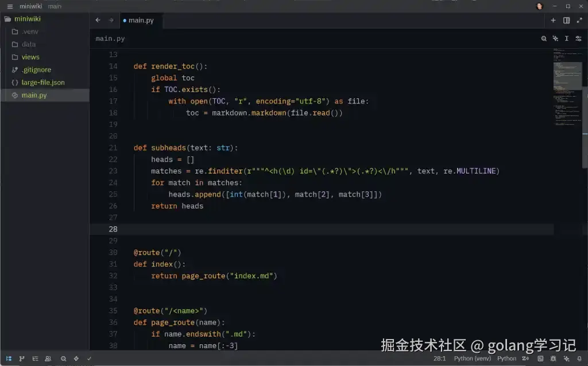Zoom the editor pane to full
The width and height of the screenshot is (588, 366).
pyautogui.click(x=579, y=20)
